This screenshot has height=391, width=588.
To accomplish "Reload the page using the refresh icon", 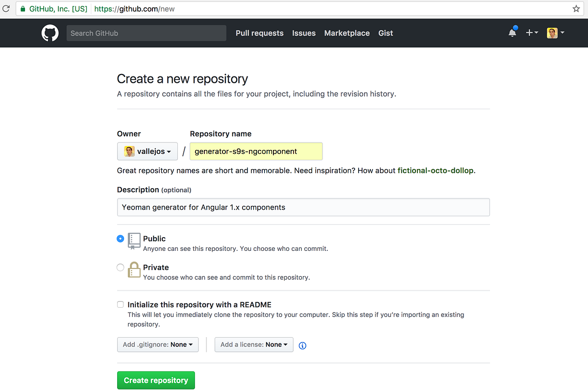I will [6, 8].
